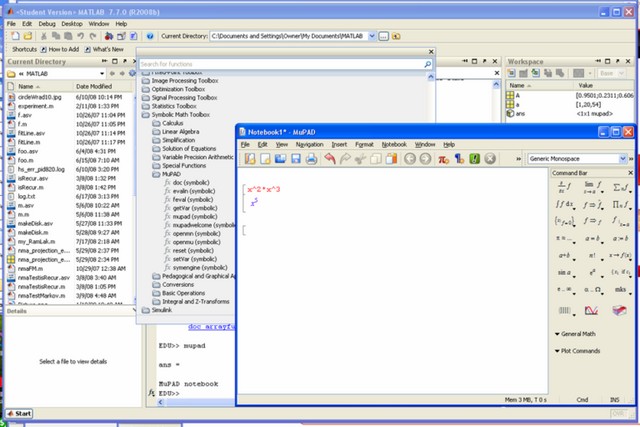Click the scissors Cut icon in MuPAD
This screenshot has width=640, height=427.
pyautogui.click(x=360, y=159)
